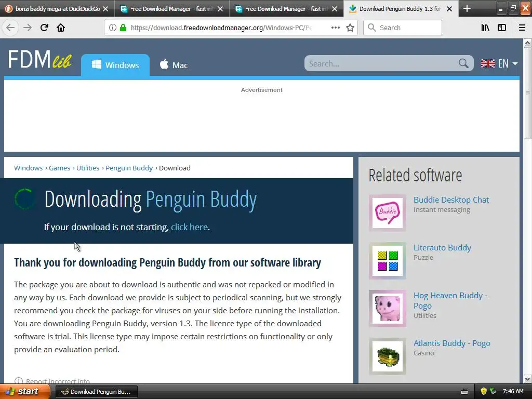532x399 pixels.
Task: Select the Mac platform tab
Action: 174,65
